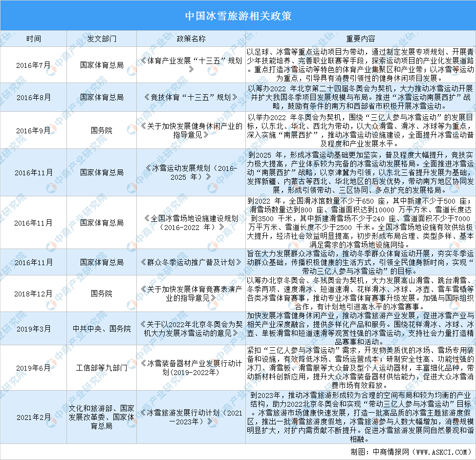Viewport: 476px width, 460px height.
Task: Select 国家体育总局 in the 2016年7月 row
Action: (x=102, y=65)
